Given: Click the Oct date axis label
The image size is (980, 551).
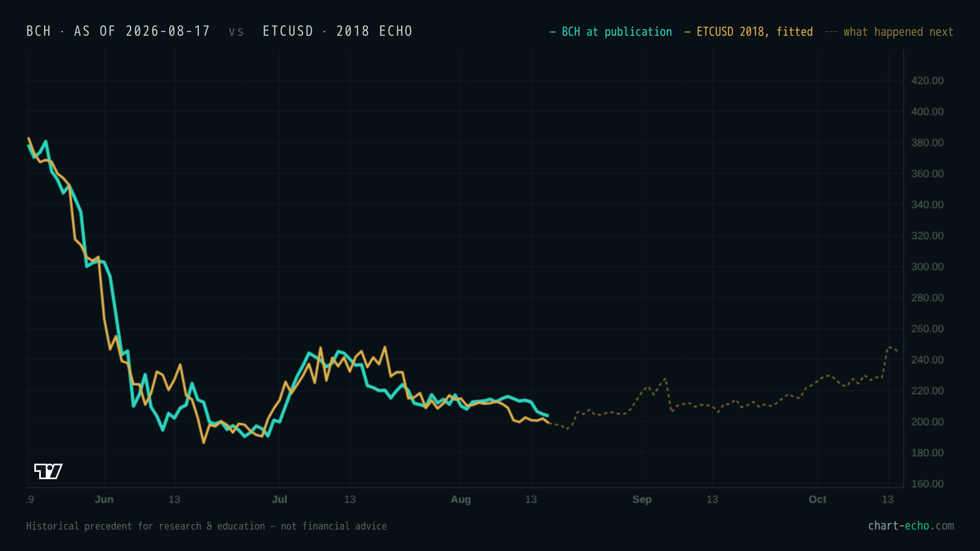Looking at the screenshot, I should 817,499.
